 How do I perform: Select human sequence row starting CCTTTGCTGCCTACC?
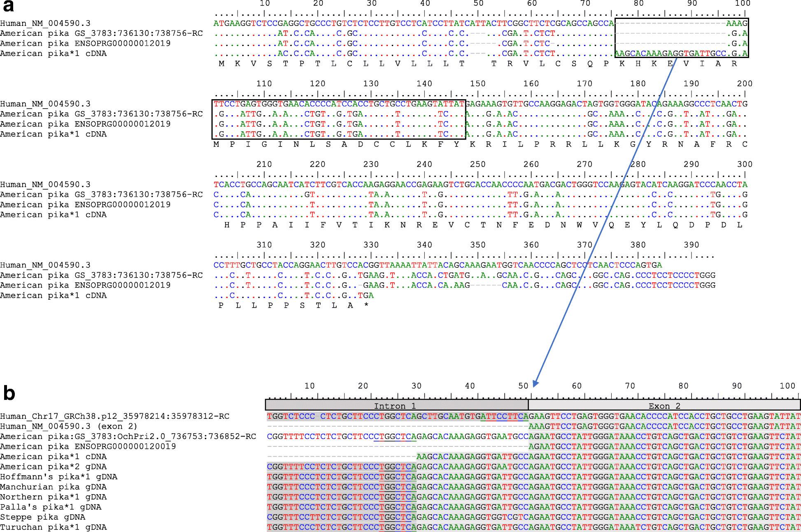[x=438, y=265]
